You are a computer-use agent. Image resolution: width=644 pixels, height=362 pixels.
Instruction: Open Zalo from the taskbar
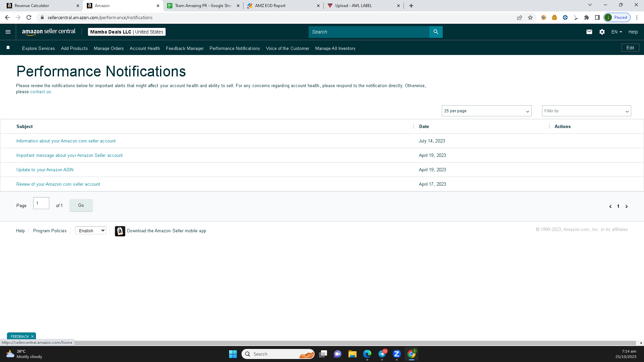397,354
